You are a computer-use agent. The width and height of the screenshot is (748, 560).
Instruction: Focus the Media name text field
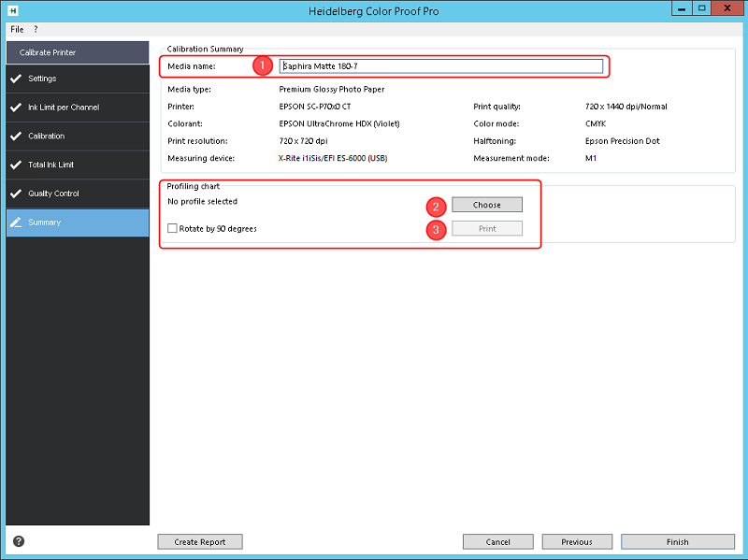pyautogui.click(x=440, y=66)
